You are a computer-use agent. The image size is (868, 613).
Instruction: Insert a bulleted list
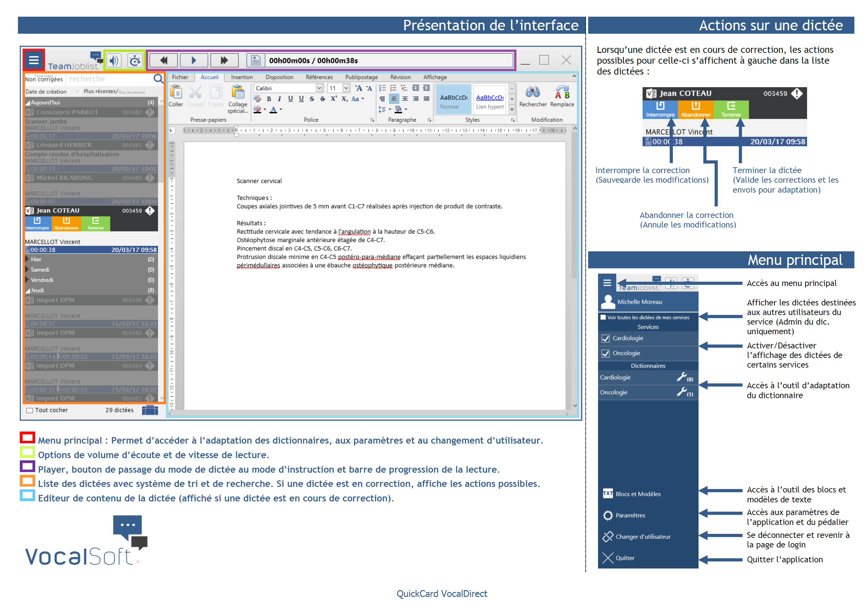(x=382, y=88)
